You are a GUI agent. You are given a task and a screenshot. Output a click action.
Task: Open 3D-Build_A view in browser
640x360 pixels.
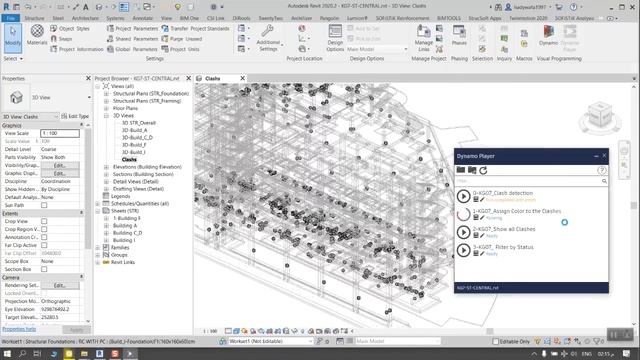pyautogui.click(x=134, y=130)
